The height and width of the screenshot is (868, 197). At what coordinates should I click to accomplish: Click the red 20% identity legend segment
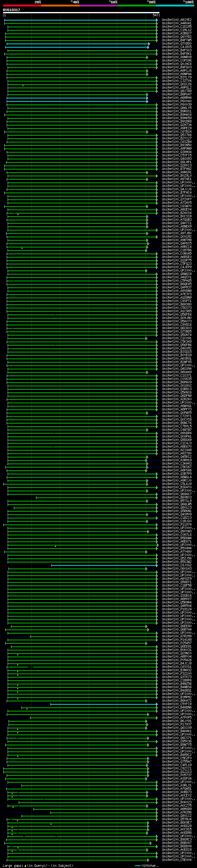[x=22, y=6]
